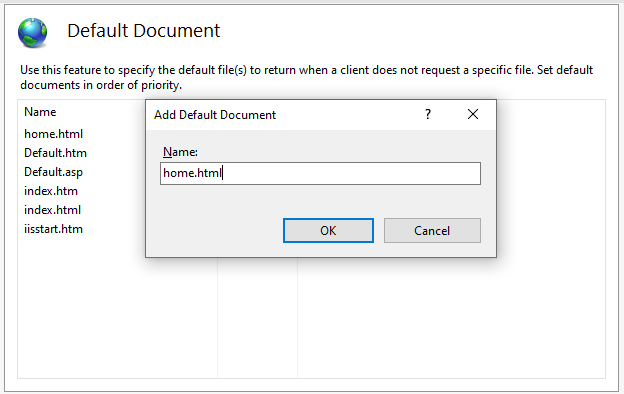Choose index.html from the list

53,210
